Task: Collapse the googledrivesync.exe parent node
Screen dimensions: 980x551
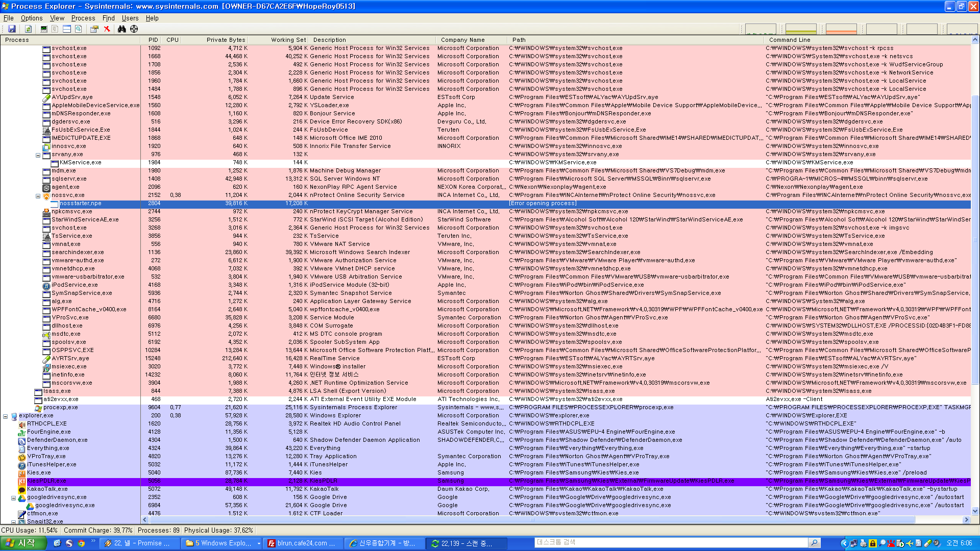Action: [x=13, y=497]
